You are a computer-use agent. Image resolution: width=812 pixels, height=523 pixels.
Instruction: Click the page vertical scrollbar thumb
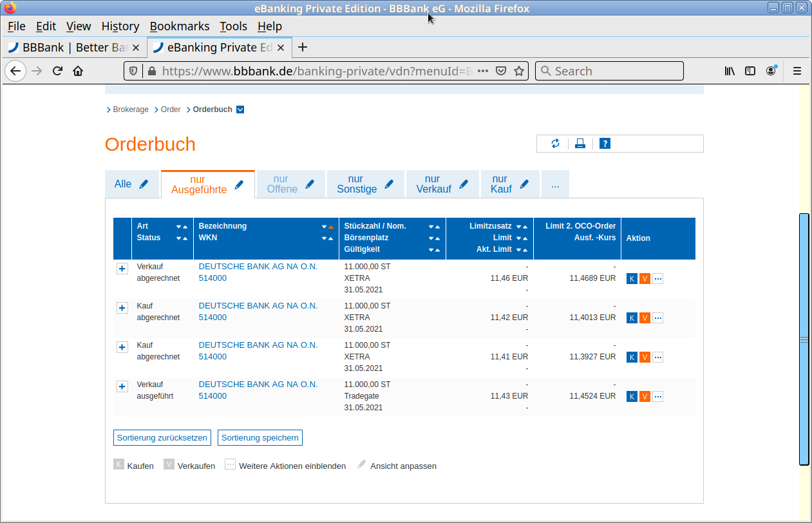click(804, 339)
